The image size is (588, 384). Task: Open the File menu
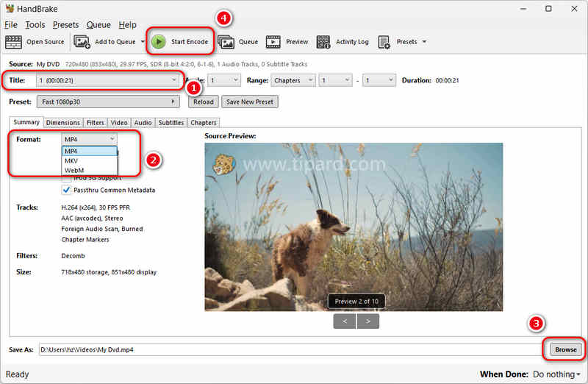[x=11, y=25]
